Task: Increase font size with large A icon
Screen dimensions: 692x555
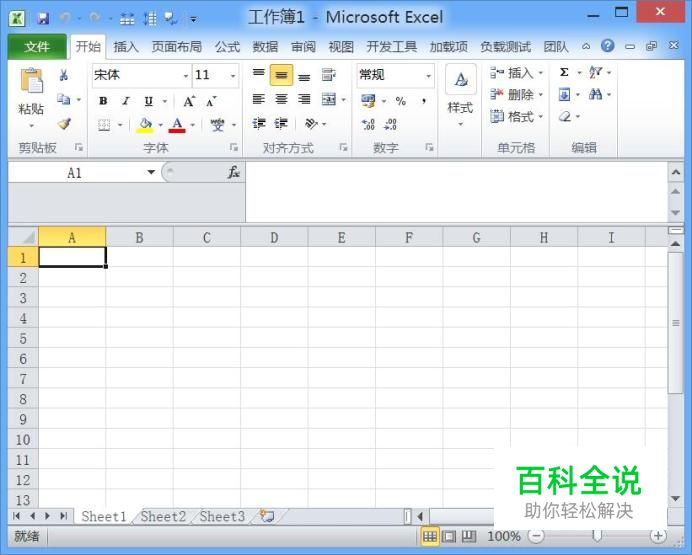Action: click(x=189, y=101)
